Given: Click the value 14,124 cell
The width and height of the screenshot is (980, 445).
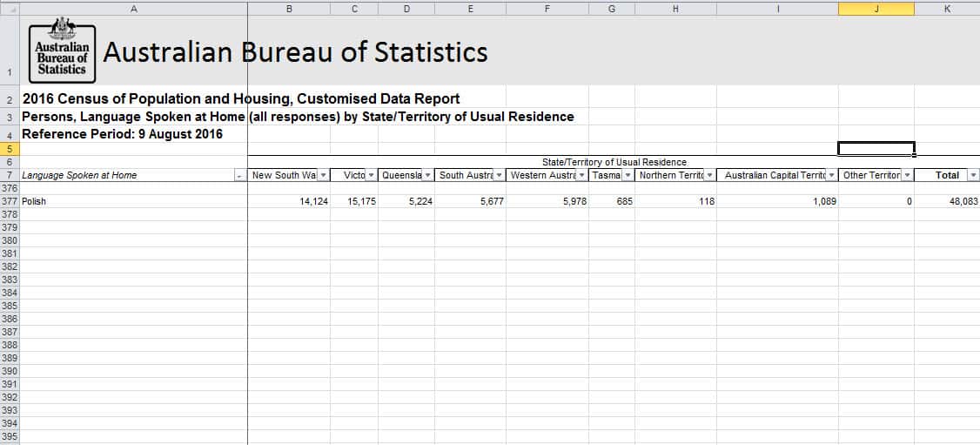Looking at the screenshot, I should point(289,201).
